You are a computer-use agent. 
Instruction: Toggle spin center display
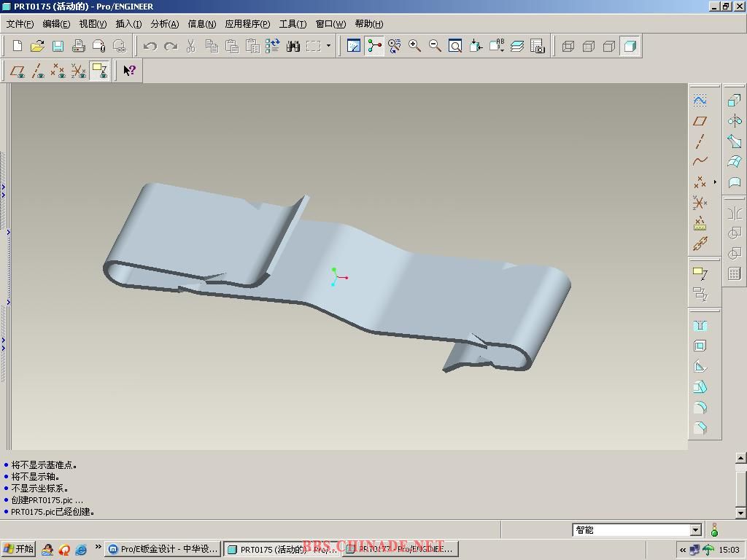374,46
